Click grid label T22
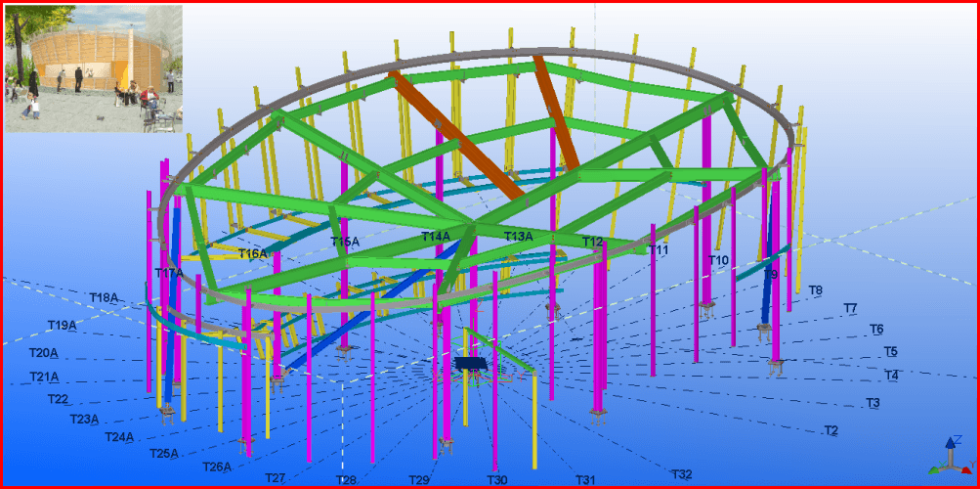Viewport: 980px width, 489px height. click(x=58, y=399)
